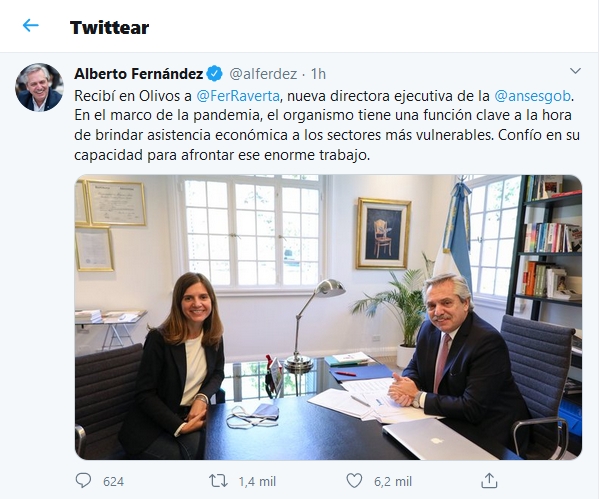Image resolution: width=604 pixels, height=499 pixels.
Task: Go back using the left arrow icon
Action: [30, 26]
